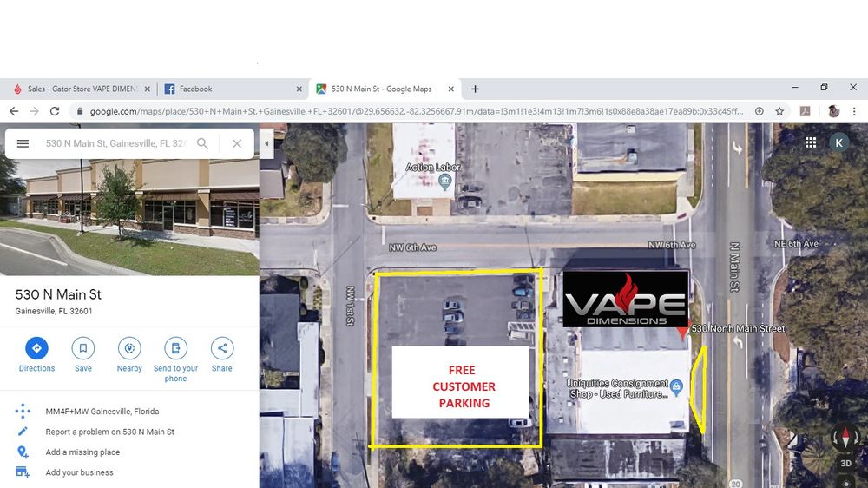Click the Uniquities Consignment Shop marker
Image resolution: width=868 pixels, height=488 pixels.
coord(676,386)
